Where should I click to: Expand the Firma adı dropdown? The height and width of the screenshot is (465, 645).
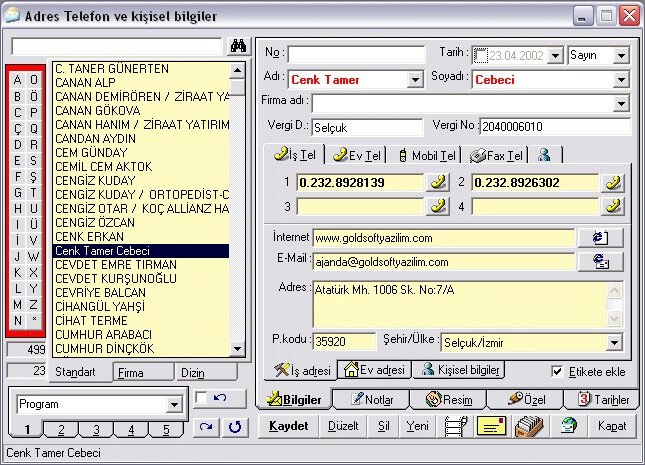click(621, 103)
